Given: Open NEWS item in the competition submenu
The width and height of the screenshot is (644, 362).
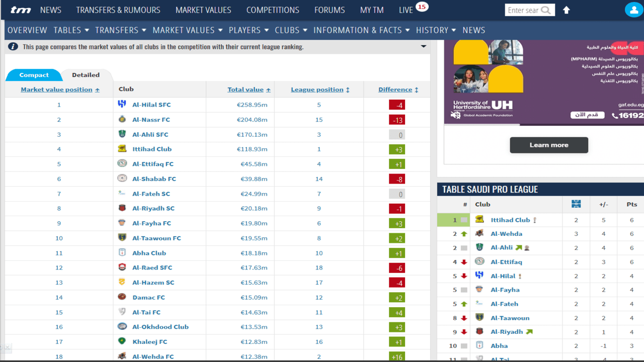Looking at the screenshot, I should (x=473, y=30).
